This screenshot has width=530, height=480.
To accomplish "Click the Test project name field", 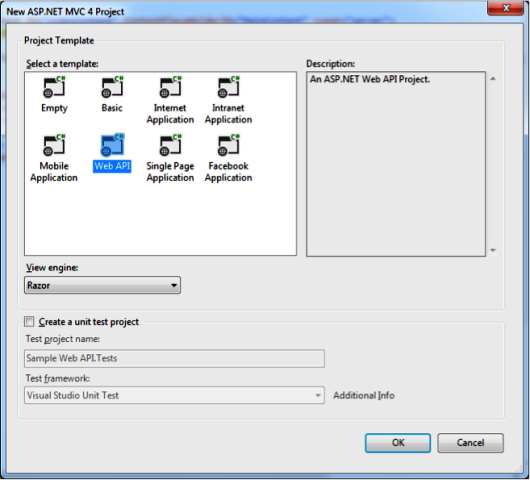I will (x=174, y=358).
